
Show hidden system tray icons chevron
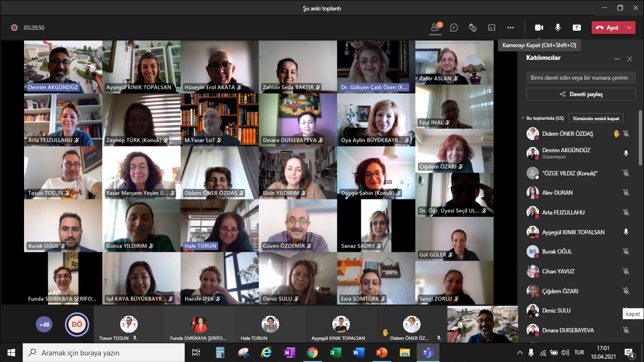pyautogui.click(x=520, y=353)
